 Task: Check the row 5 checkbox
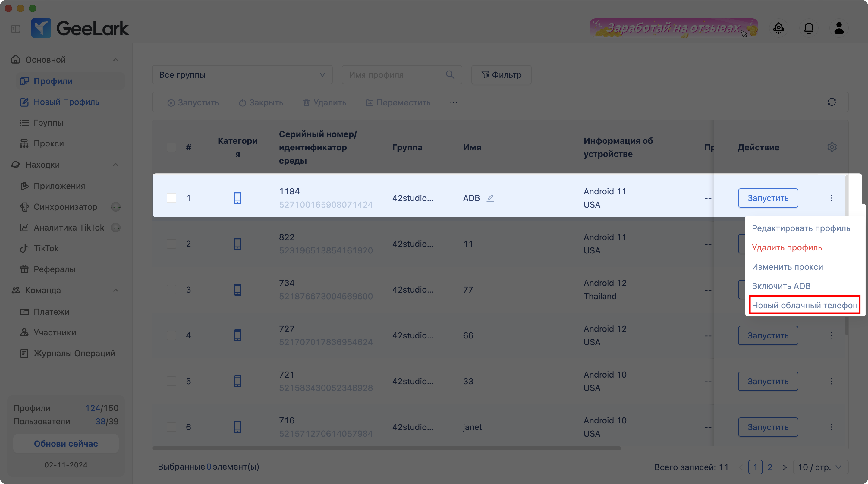171,382
